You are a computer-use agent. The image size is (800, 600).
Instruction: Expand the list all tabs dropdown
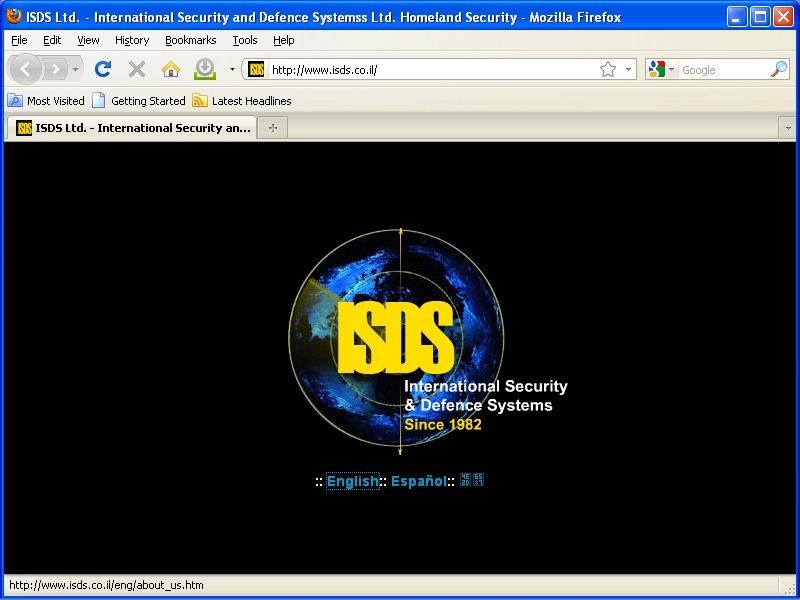[787, 128]
